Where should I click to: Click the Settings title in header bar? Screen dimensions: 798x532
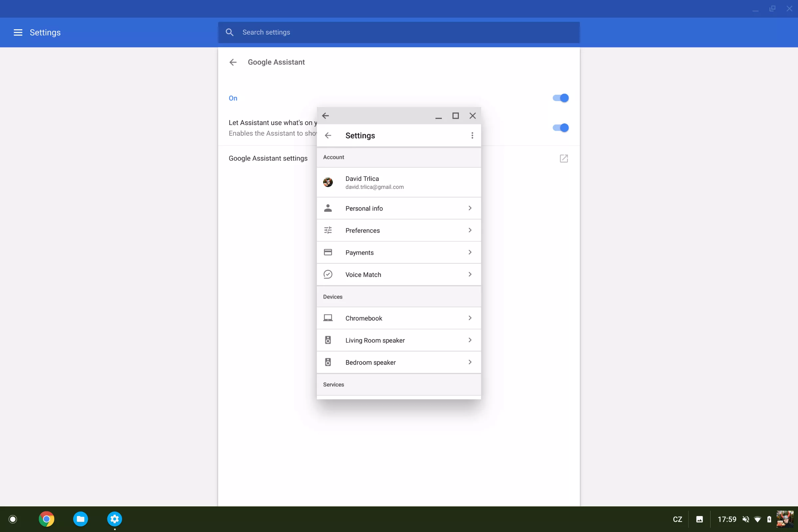[45, 33]
